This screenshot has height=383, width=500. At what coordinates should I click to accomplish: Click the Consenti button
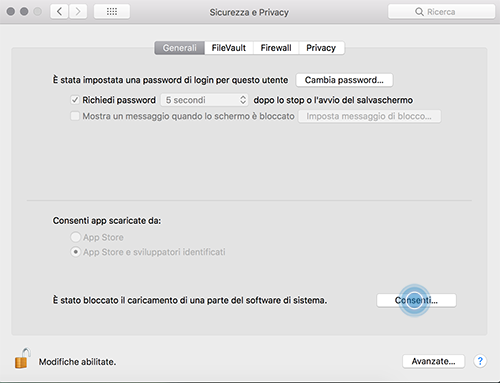tap(416, 300)
